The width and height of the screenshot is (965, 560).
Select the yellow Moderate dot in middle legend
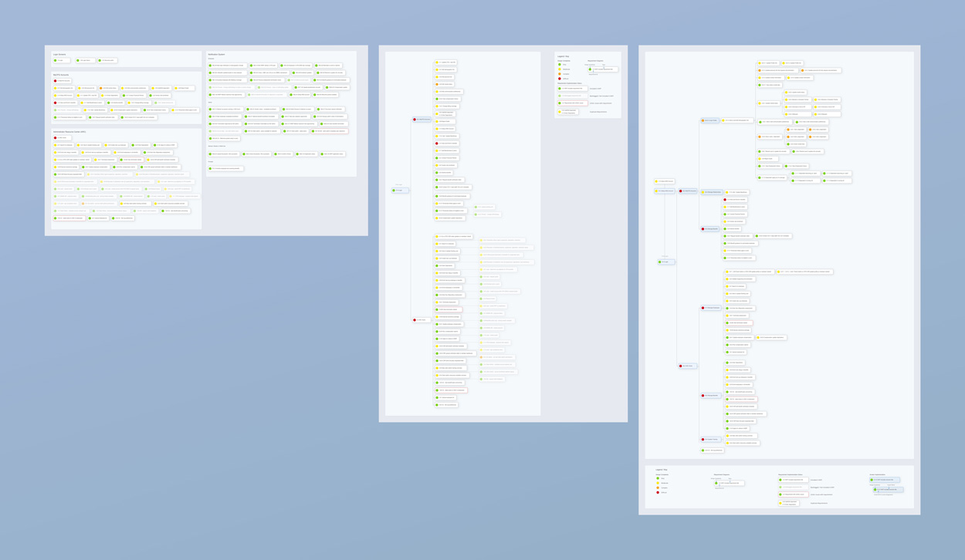click(560, 69)
